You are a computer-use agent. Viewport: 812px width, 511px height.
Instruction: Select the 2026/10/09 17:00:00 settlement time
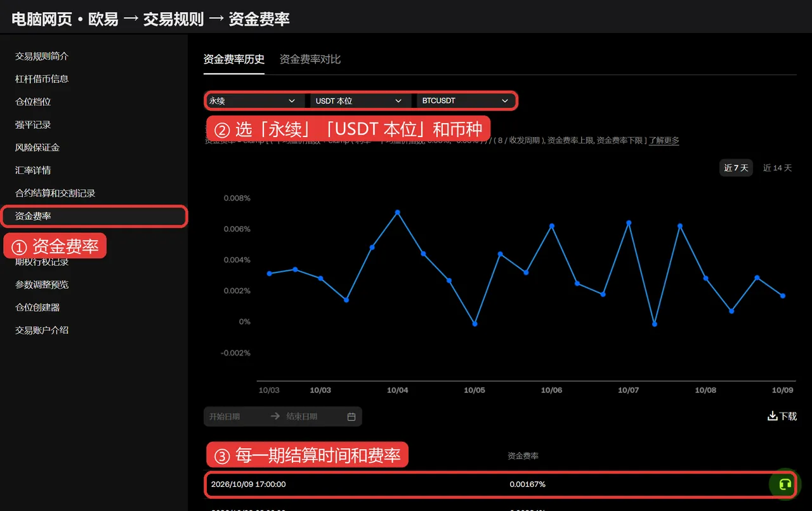pos(249,484)
